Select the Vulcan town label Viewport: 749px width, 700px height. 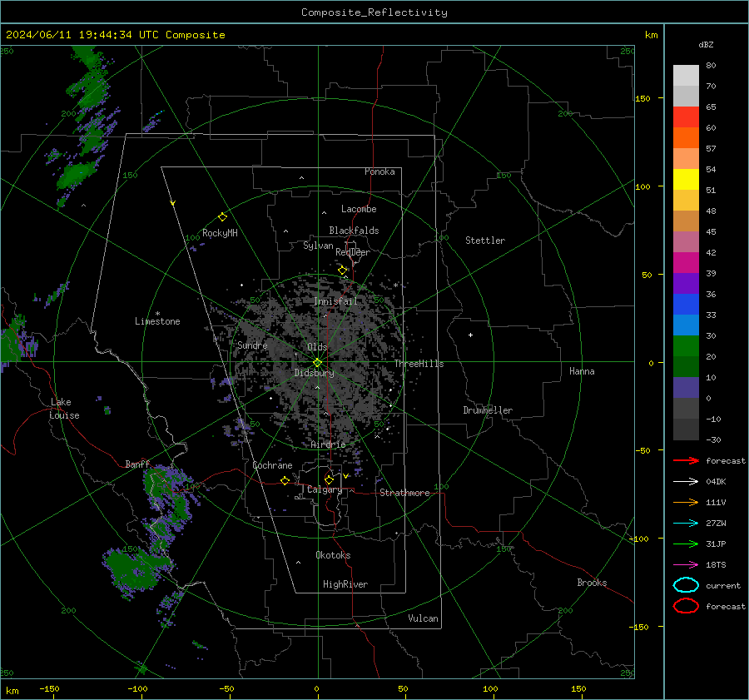(x=423, y=618)
